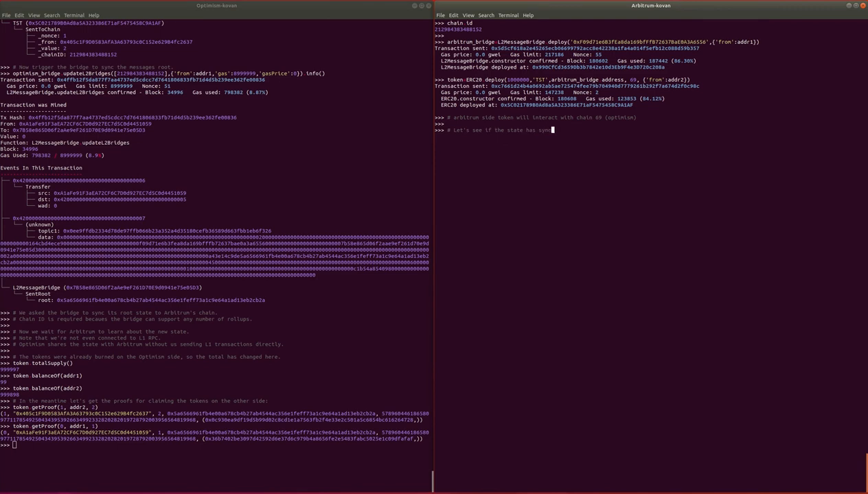The height and width of the screenshot is (494, 868).
Task: Minimize the Arbitrum-kovan terminal window
Action: [849, 5]
